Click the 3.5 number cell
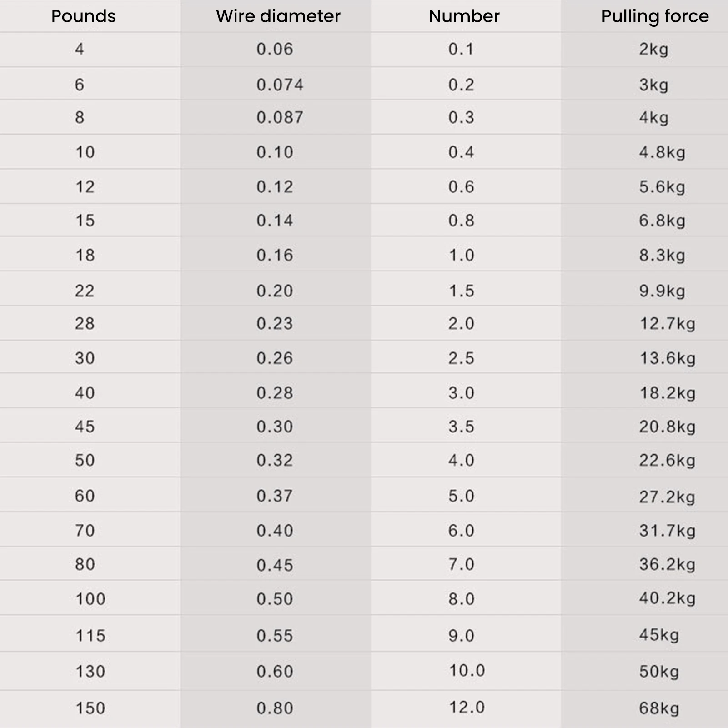The image size is (728, 728). 461,427
